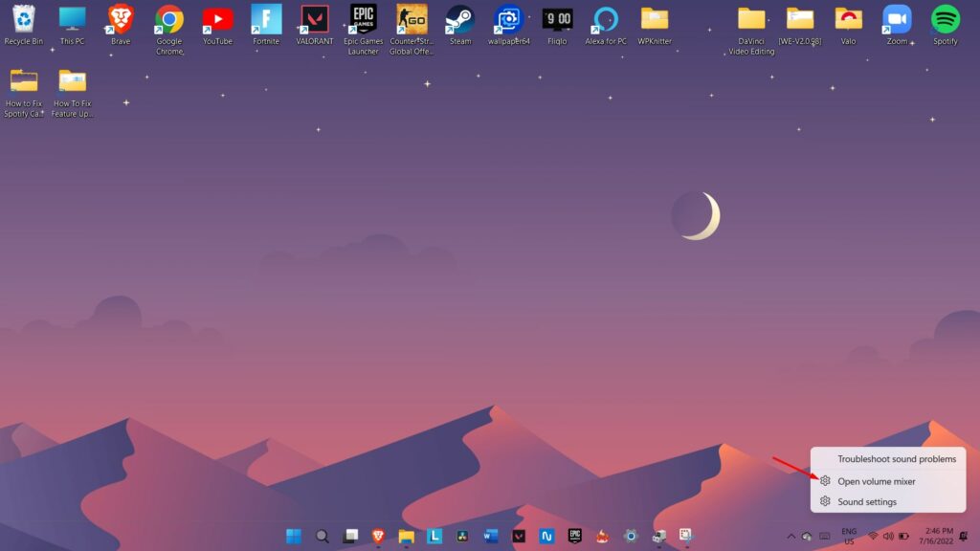Choose Open volume mixer from context menu
The height and width of the screenshot is (551, 980).
[x=876, y=481]
